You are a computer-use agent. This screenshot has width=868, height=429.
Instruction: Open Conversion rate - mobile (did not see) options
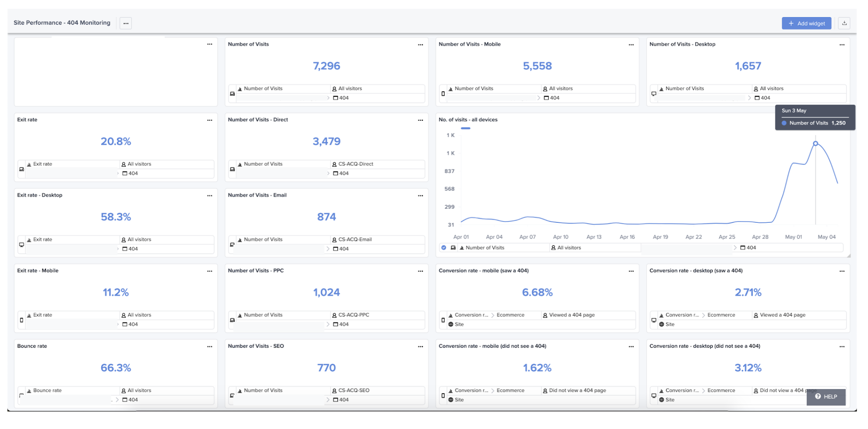631,346
